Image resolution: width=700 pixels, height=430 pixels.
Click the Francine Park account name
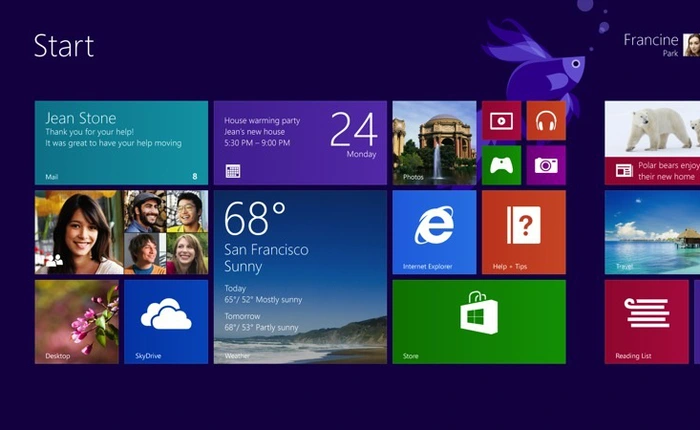pos(651,45)
